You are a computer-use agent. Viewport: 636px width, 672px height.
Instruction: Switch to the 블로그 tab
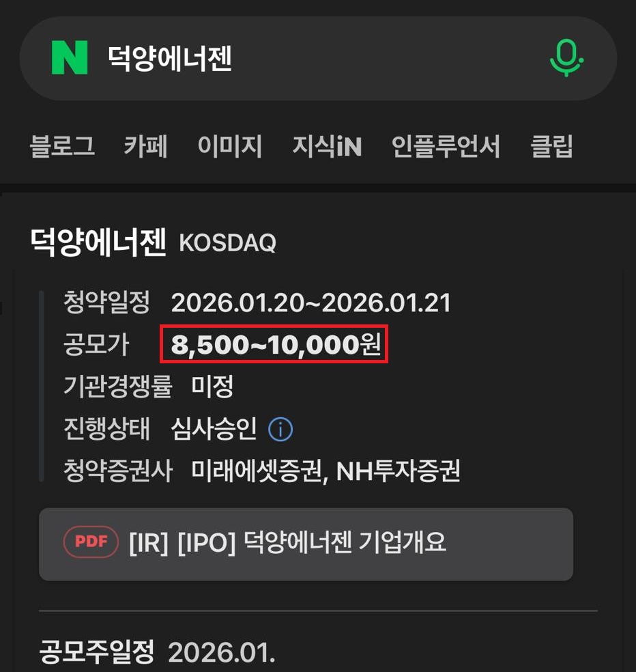[x=62, y=147]
